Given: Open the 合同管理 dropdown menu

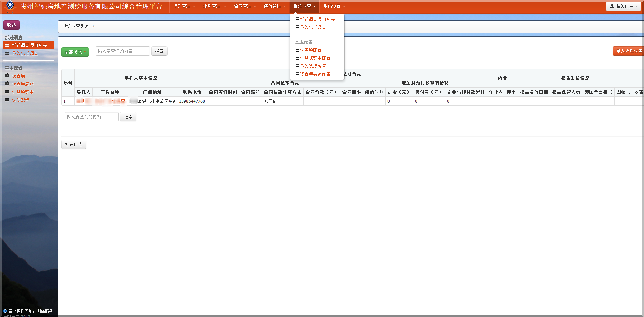Looking at the screenshot, I should tap(245, 6).
